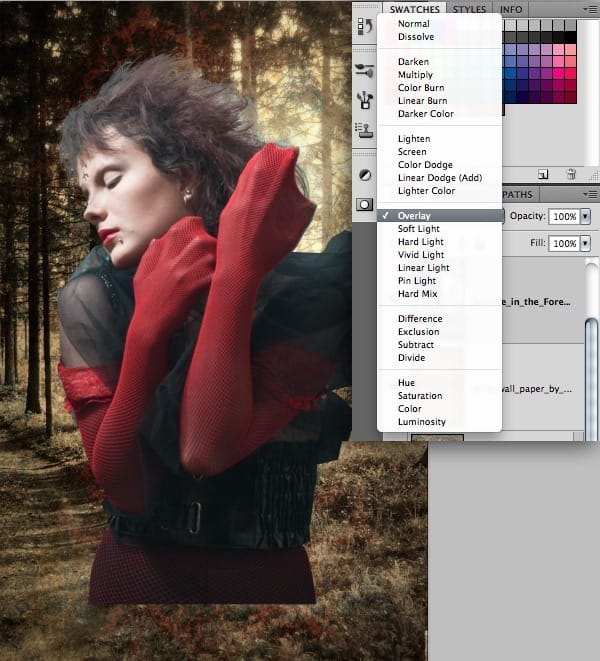Choose Lighten blend mode
Viewport: 600px width, 661px height.
439,139
